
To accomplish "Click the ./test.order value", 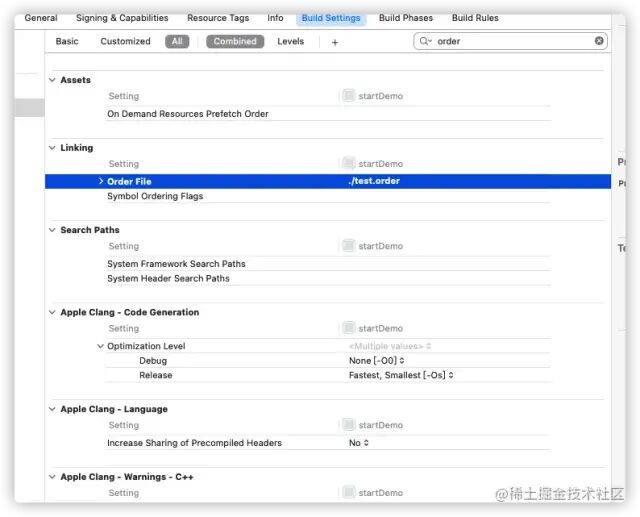I will (374, 181).
